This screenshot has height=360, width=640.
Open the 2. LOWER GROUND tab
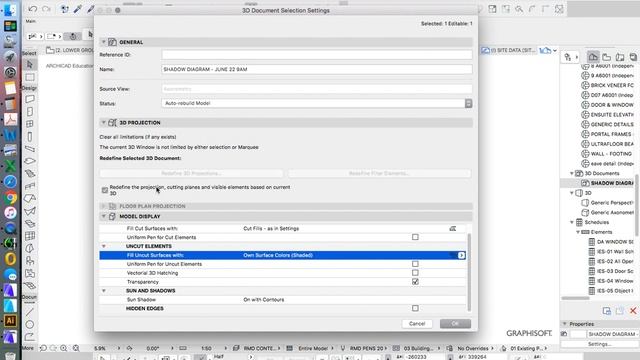[70, 50]
